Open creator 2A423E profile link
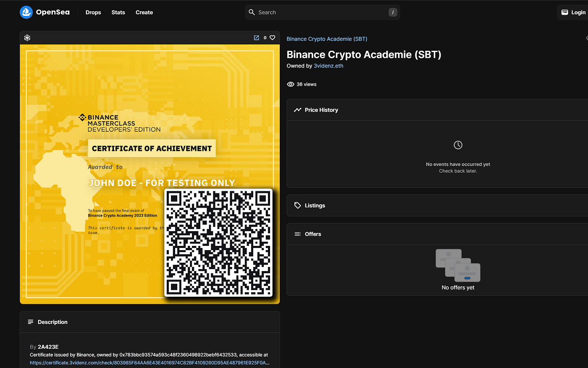This screenshot has height=368, width=588. [x=48, y=347]
